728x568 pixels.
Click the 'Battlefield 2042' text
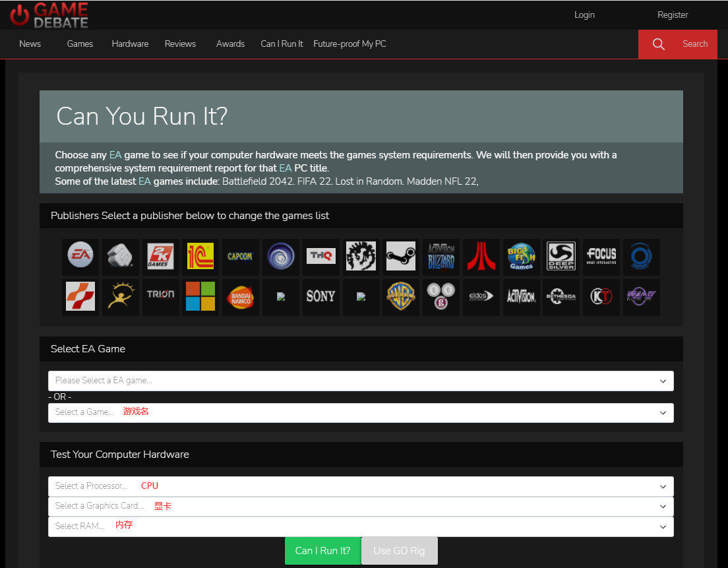coord(257,181)
